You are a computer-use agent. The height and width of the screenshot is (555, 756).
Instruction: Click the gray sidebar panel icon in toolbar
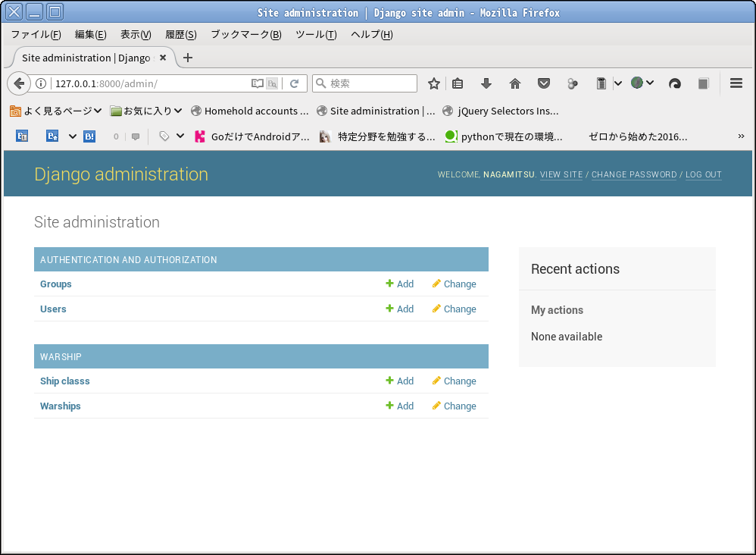coord(704,83)
